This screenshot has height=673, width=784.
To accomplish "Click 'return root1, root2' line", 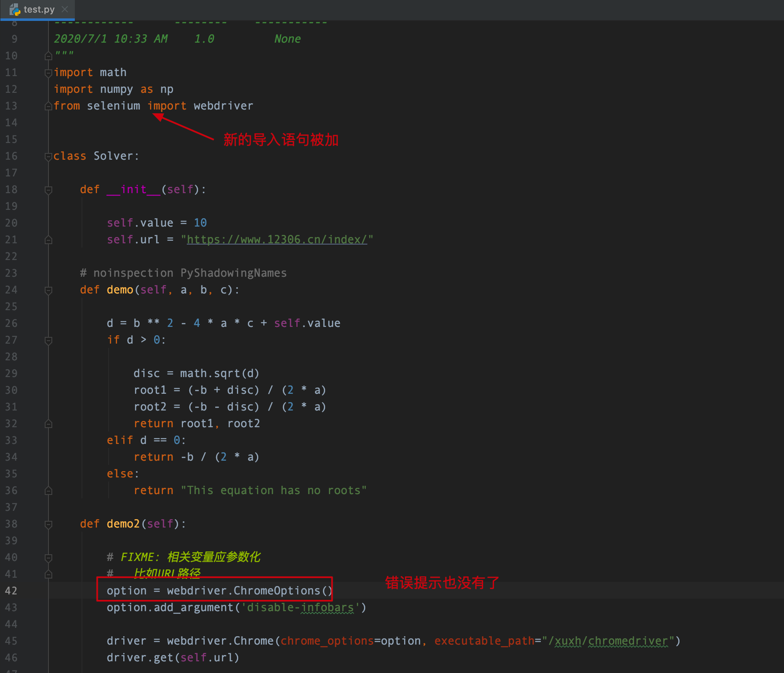I will pos(197,423).
